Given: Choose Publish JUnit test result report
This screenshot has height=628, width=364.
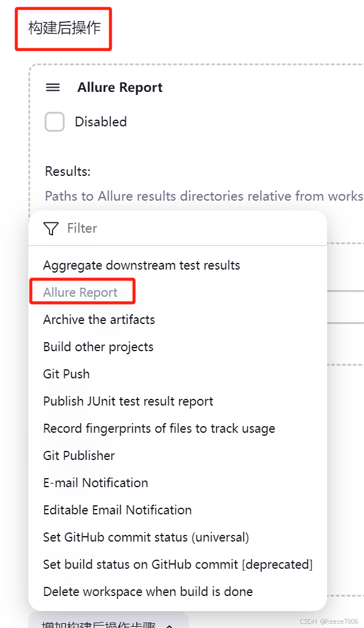Looking at the screenshot, I should tap(128, 401).
